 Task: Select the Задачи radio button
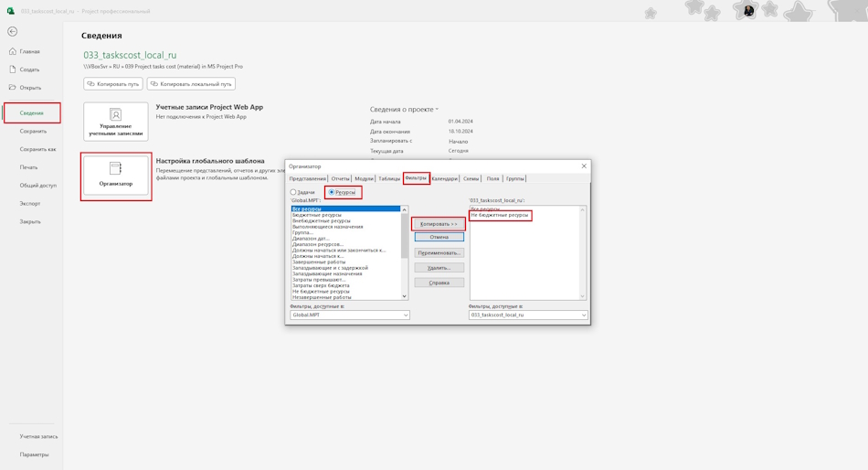tap(293, 192)
